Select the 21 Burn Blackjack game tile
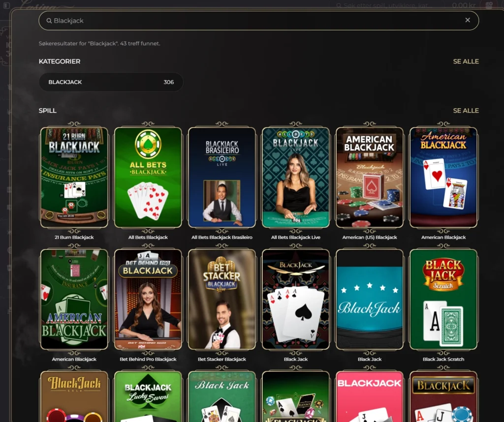504x422 pixels. point(74,177)
